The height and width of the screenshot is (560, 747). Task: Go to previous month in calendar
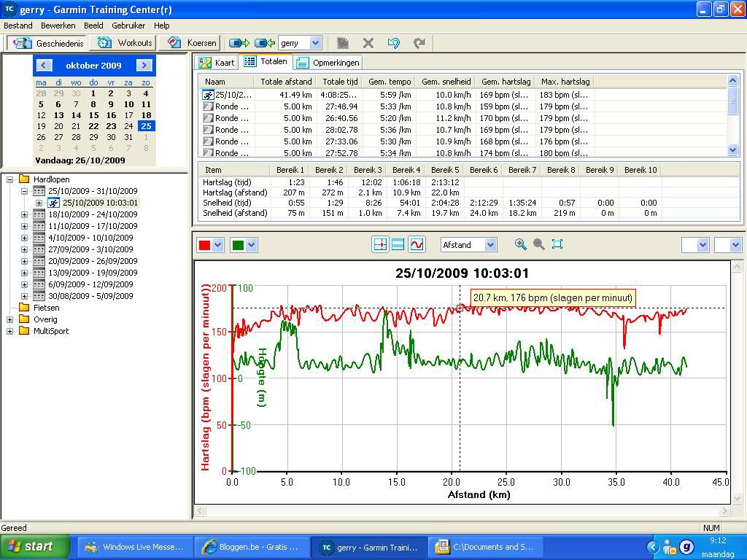44,65
